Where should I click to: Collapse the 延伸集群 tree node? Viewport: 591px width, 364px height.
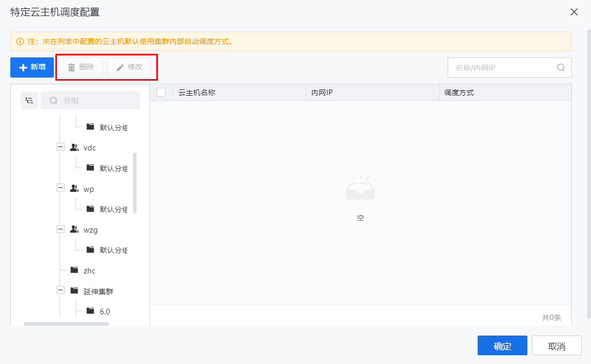coord(61,290)
